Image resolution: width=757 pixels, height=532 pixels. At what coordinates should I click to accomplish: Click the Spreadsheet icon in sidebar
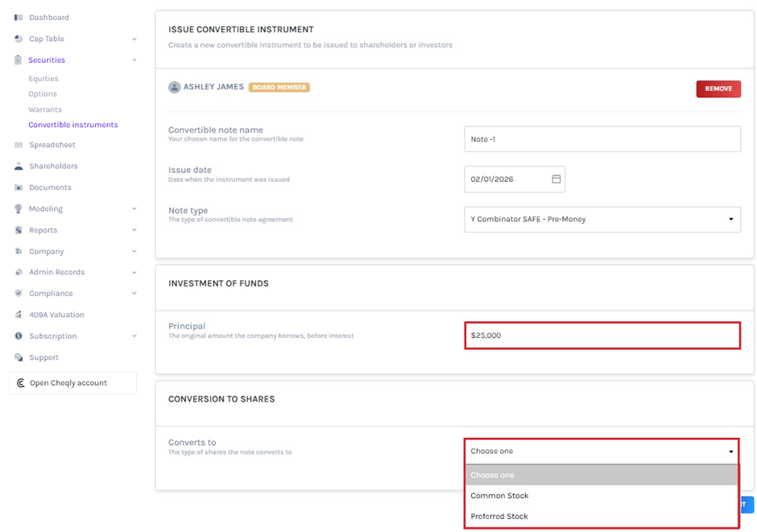[x=19, y=145]
